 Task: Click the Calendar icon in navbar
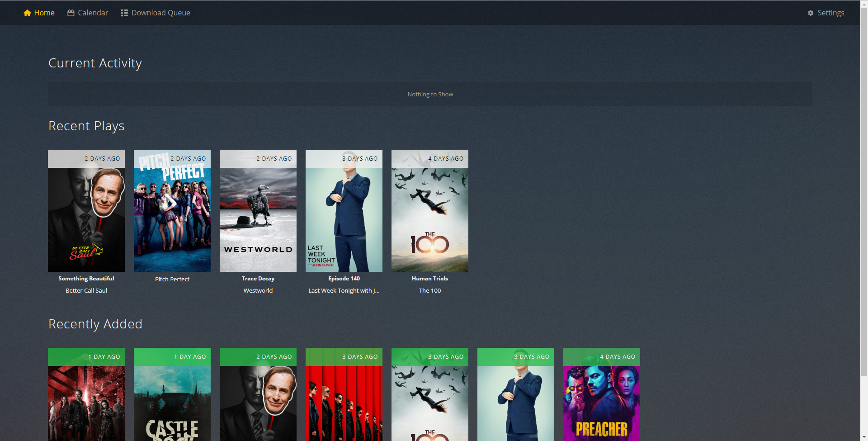(71, 13)
